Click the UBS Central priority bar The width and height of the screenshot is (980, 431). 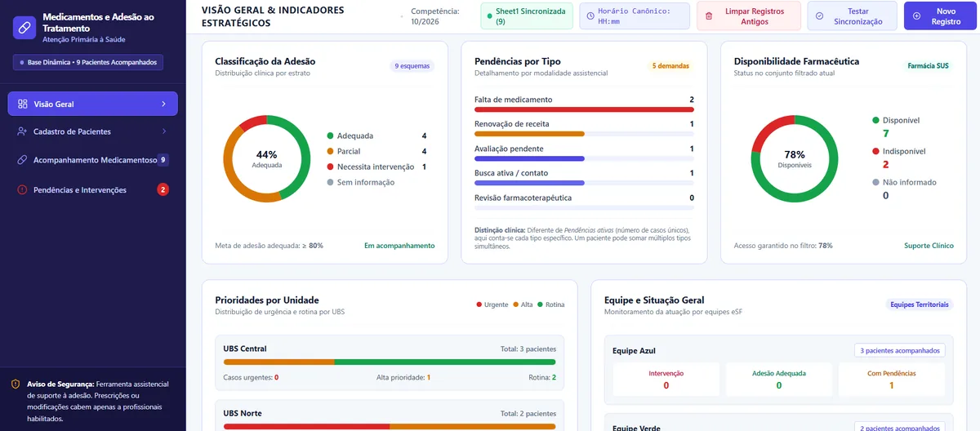[390, 362]
